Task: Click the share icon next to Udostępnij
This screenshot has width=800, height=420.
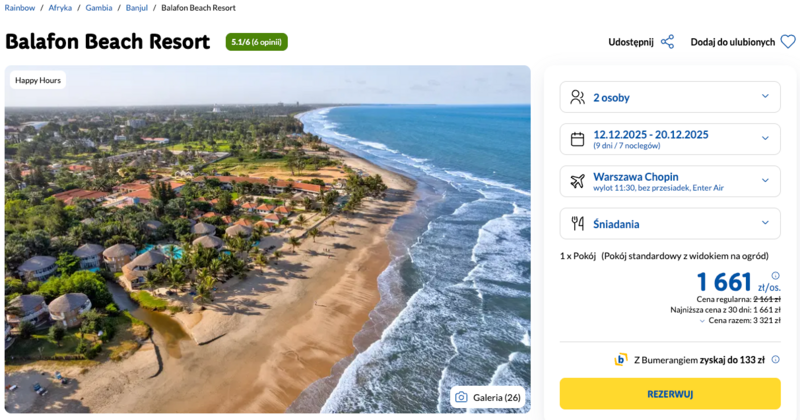Action: (667, 42)
